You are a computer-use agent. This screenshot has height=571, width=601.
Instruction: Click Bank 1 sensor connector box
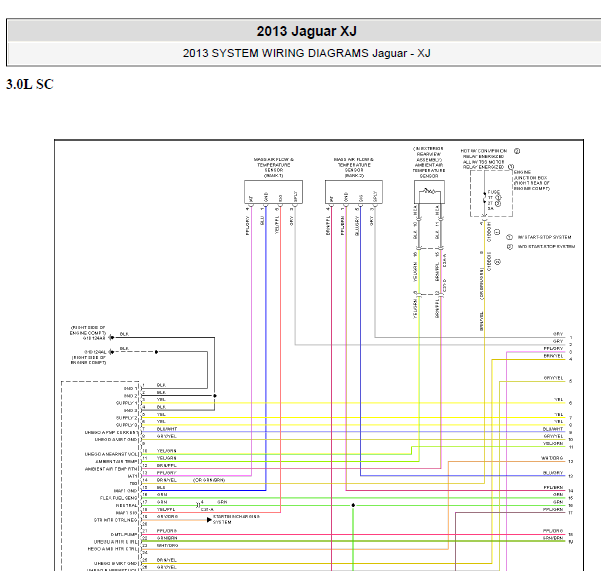coord(273,192)
